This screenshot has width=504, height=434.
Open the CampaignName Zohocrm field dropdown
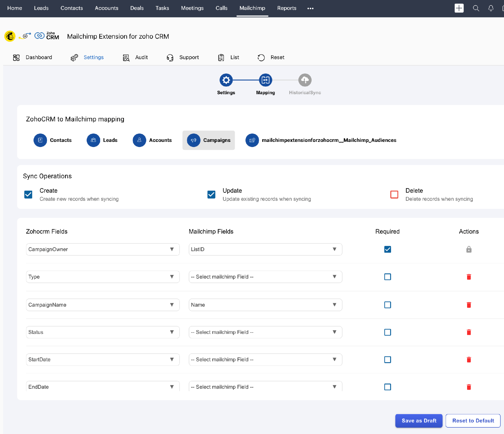(103, 305)
